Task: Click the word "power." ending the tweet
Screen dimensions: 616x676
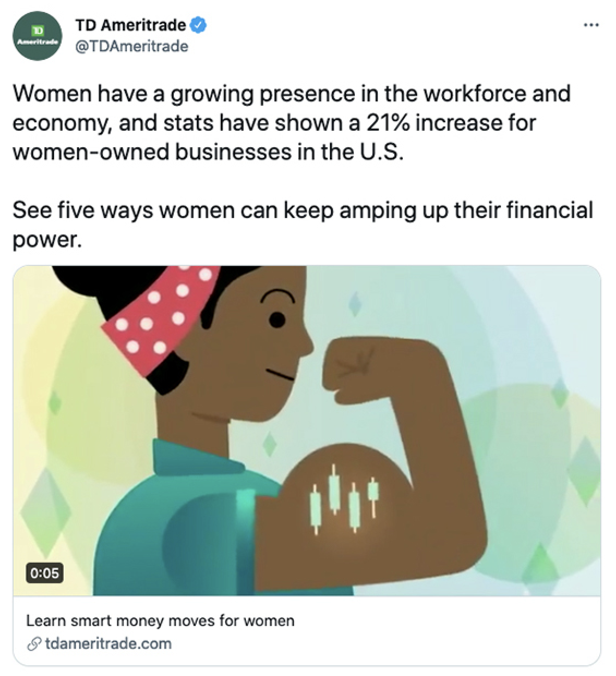Action: click(x=47, y=239)
